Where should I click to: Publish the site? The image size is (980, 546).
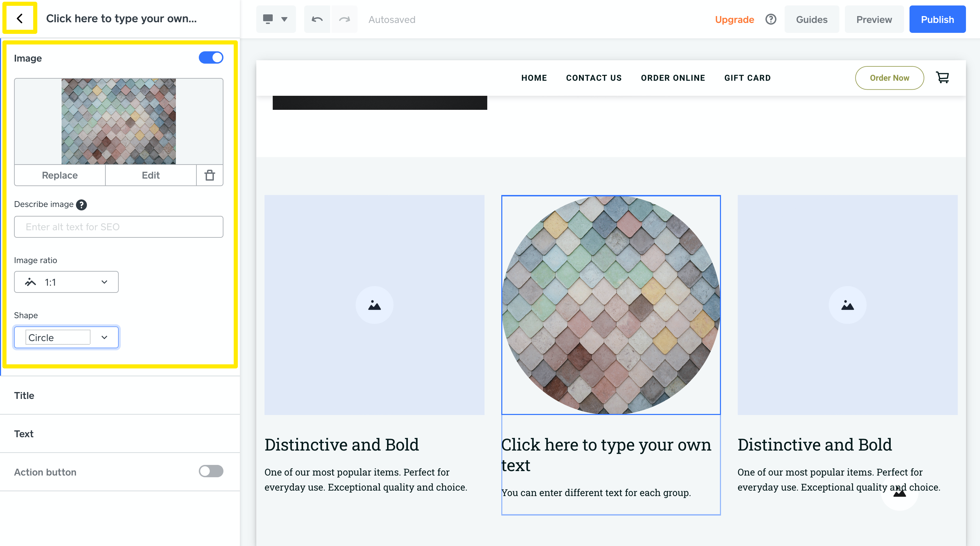coord(937,19)
